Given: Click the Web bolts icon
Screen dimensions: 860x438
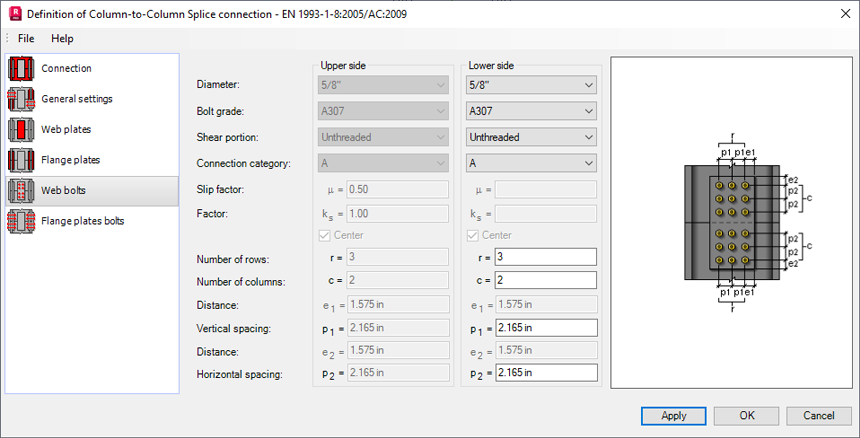Looking at the screenshot, I should [x=21, y=190].
